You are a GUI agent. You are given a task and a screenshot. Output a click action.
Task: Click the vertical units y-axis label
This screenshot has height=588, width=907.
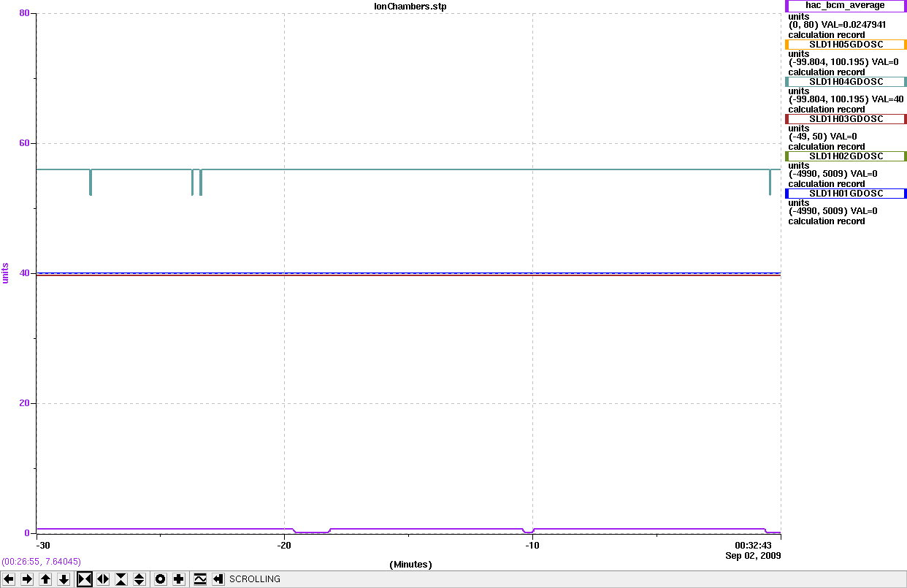tap(6, 273)
